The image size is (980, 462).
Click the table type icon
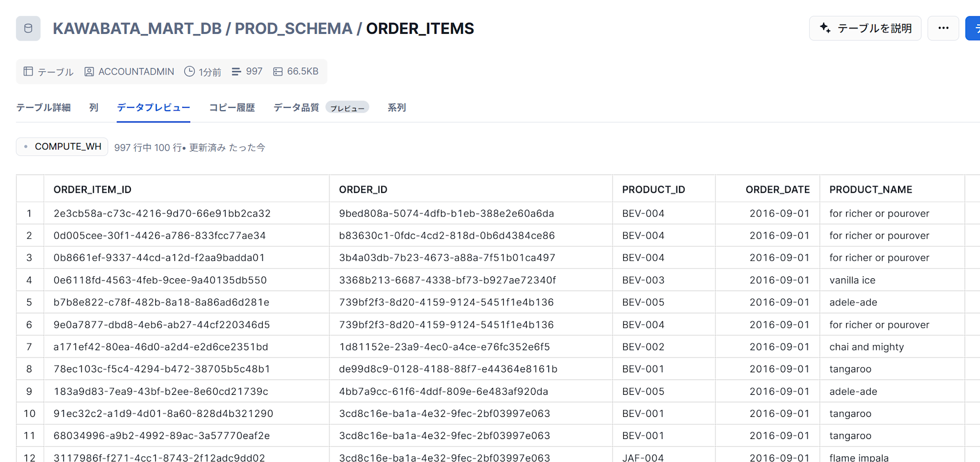[28, 72]
